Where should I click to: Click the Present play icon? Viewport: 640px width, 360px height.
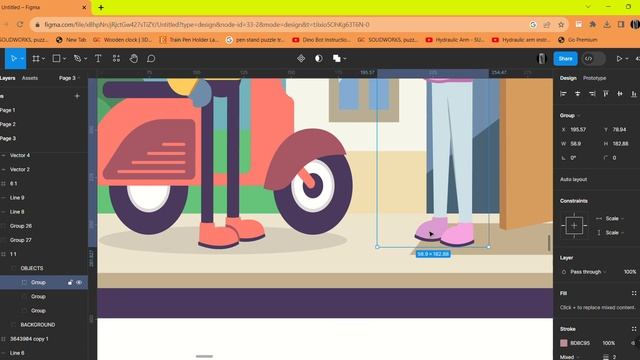click(x=619, y=59)
